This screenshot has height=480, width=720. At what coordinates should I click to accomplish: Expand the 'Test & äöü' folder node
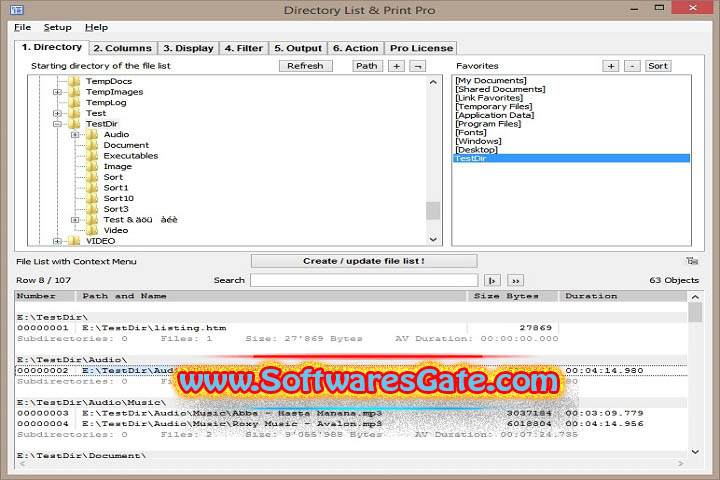pyautogui.click(x=75, y=220)
